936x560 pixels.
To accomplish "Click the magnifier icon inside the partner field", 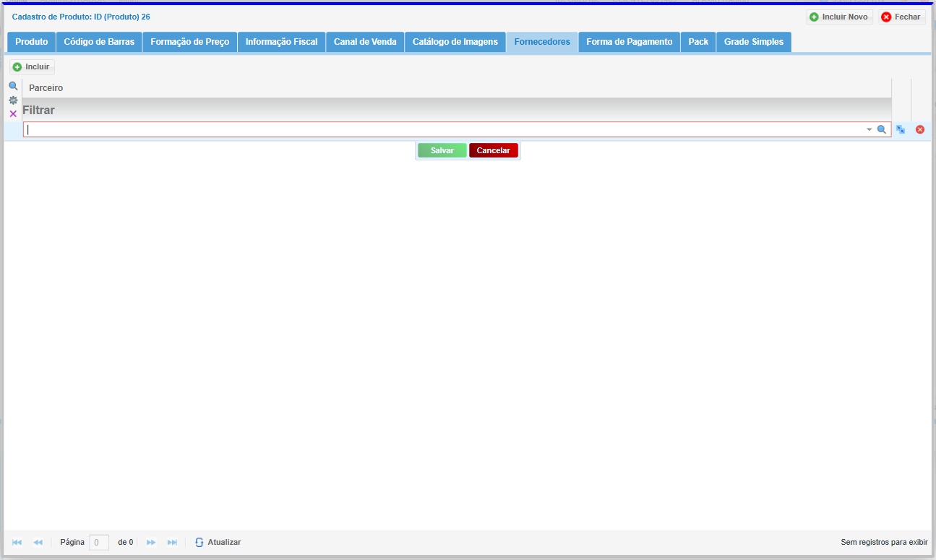I will click(x=882, y=129).
